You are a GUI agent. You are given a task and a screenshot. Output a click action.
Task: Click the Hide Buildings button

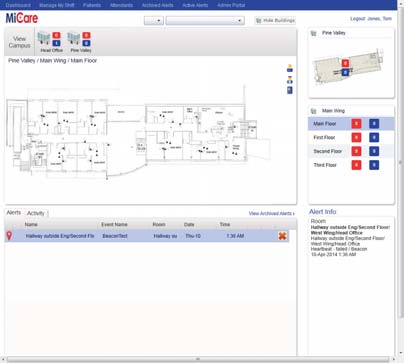275,21
